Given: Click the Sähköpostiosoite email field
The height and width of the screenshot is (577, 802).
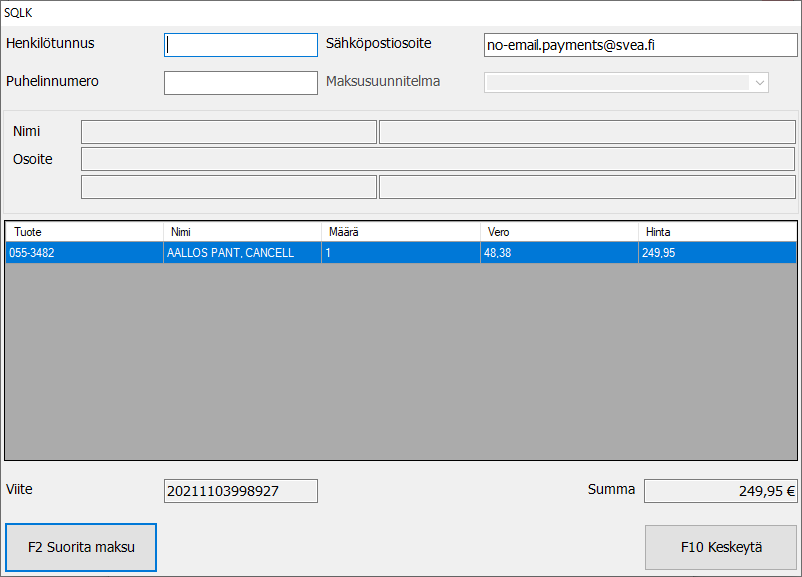Looking at the screenshot, I should tap(640, 45).
